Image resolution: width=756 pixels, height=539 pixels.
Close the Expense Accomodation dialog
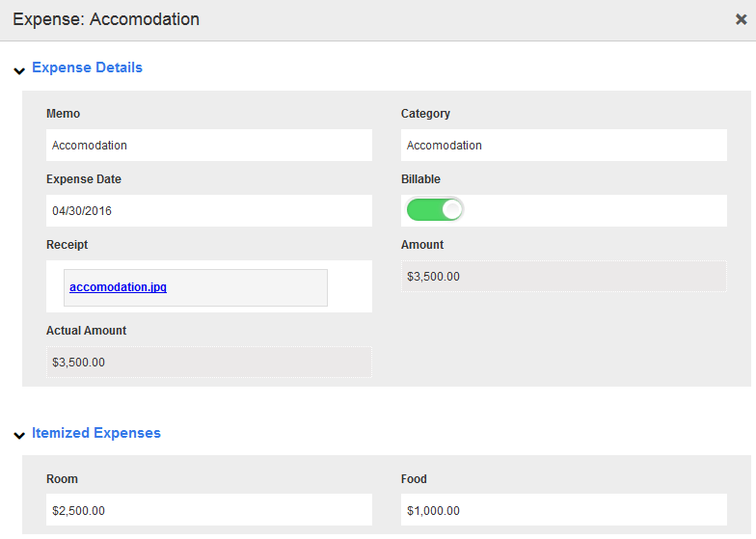740,19
